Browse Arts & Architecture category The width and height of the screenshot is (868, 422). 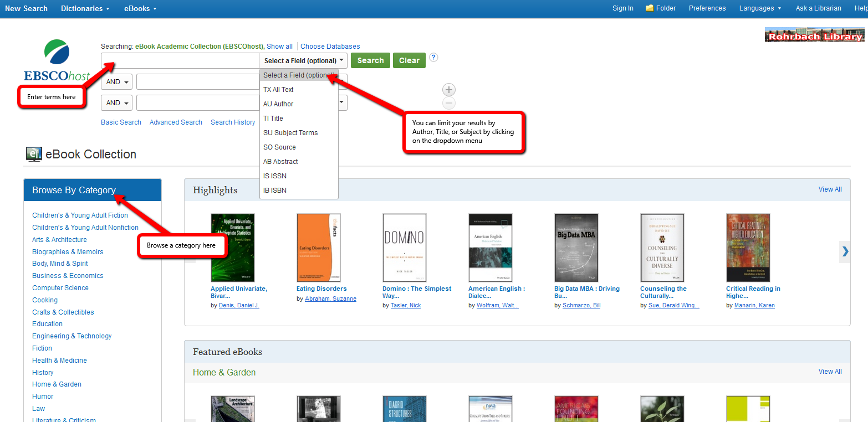(59, 240)
